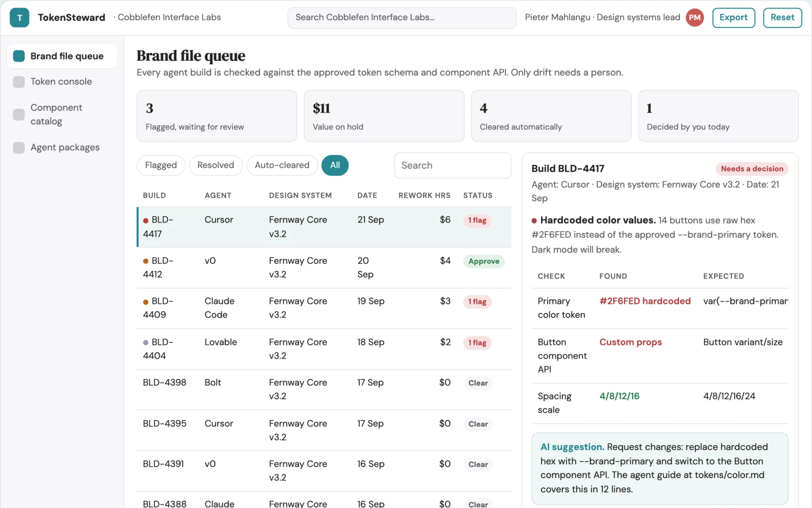The width and height of the screenshot is (812, 508).
Task: Select build row BLD-4417
Action: coord(324,227)
